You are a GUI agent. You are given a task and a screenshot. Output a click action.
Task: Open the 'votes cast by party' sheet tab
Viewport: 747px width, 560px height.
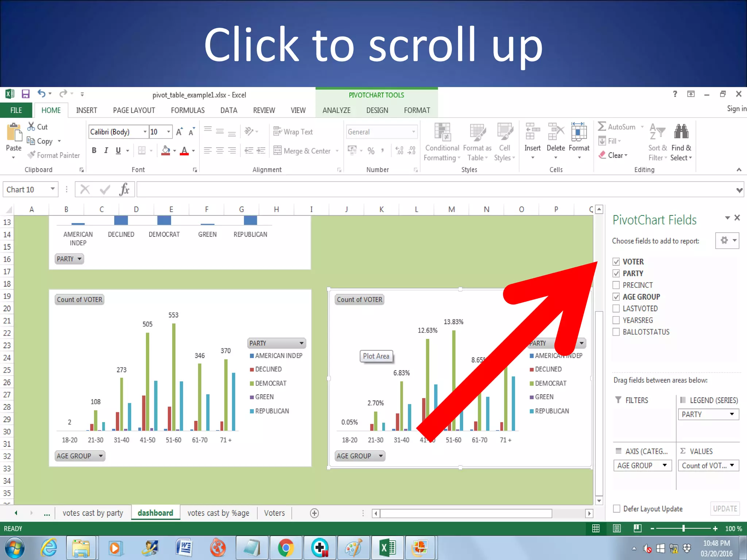click(x=93, y=513)
